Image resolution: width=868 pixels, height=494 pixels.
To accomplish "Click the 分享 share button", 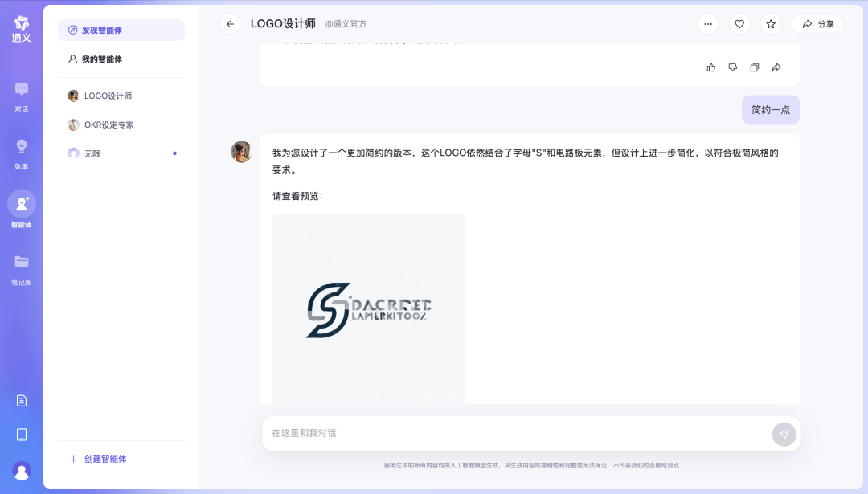I will [x=817, y=24].
